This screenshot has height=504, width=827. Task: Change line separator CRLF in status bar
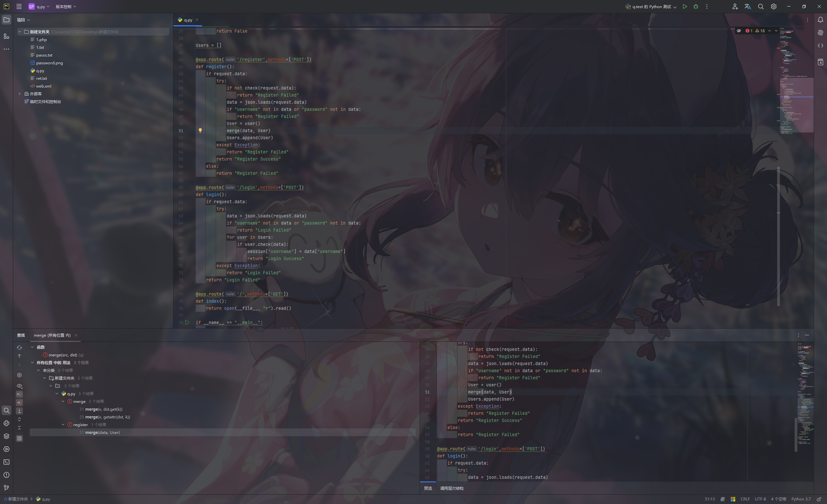(x=745, y=499)
